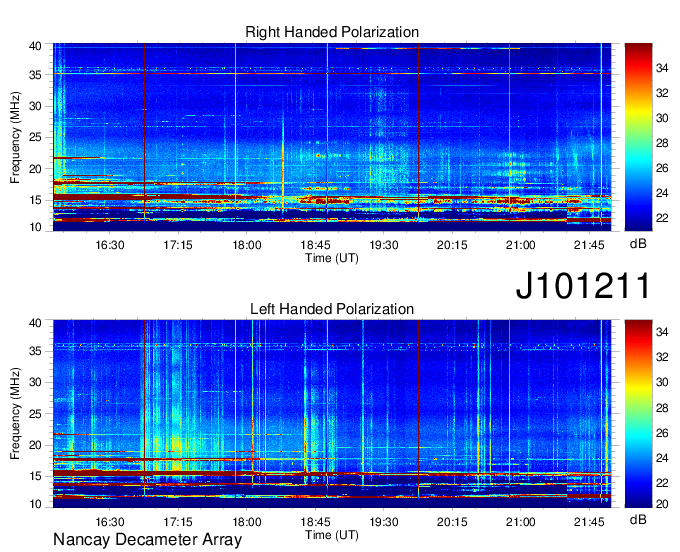Click the 20 MHz tick of Left Handed plot
The width and height of the screenshot is (680, 552).
(35, 445)
